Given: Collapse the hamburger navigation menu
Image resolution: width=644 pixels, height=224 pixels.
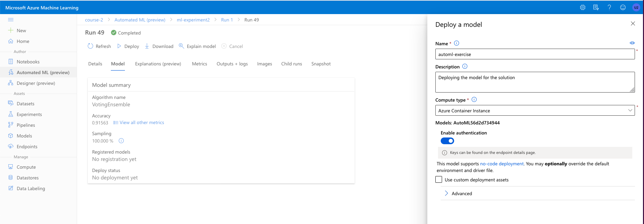Looking at the screenshot, I should [x=11, y=20].
